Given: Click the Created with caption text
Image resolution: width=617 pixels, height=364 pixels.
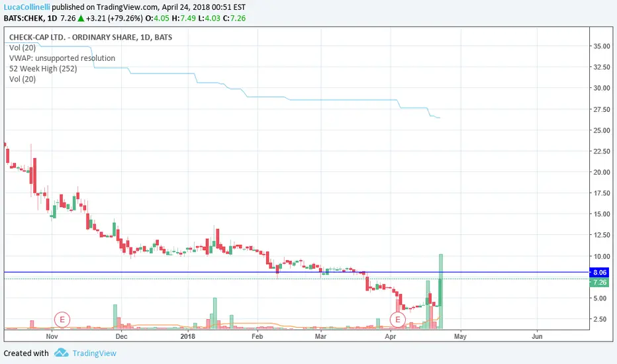Looking at the screenshot, I should [x=26, y=353].
